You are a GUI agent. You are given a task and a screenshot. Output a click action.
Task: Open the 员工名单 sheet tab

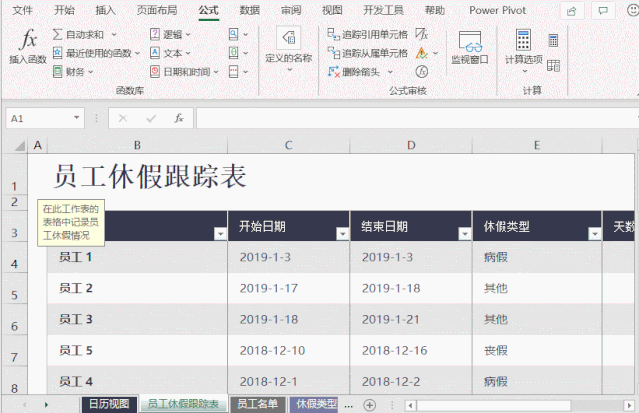[x=257, y=404]
